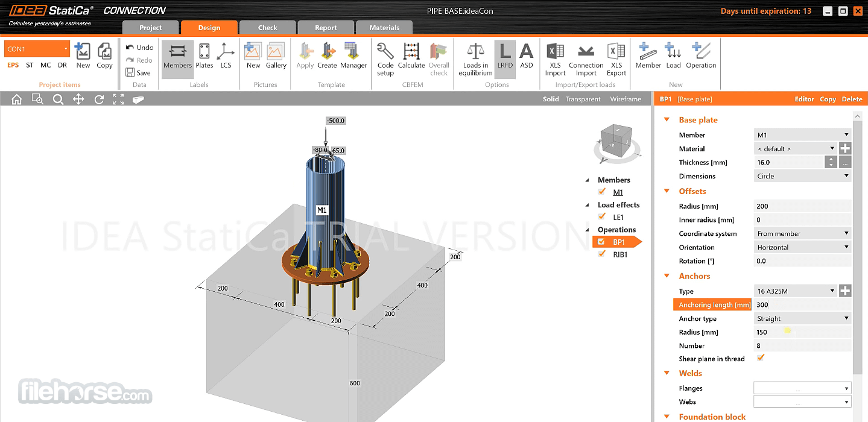
Task: Add a new Member
Action: coord(648,55)
